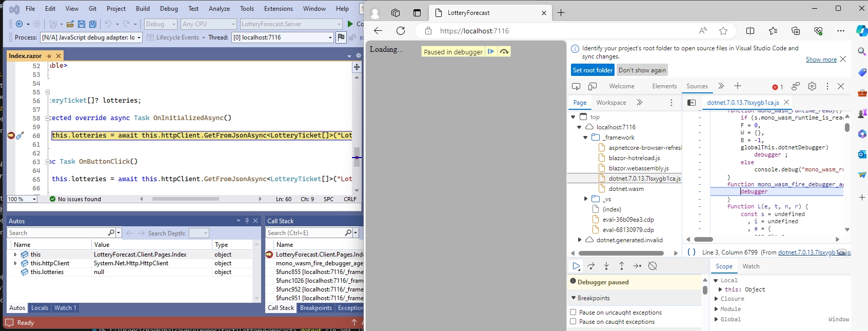
Task: Click Step into next function icon
Action: click(x=606, y=266)
